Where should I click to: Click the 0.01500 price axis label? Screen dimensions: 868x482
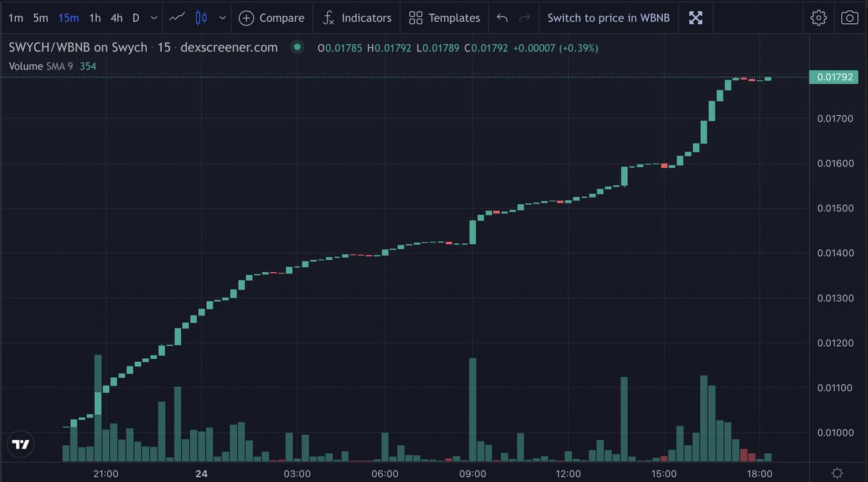coord(835,208)
